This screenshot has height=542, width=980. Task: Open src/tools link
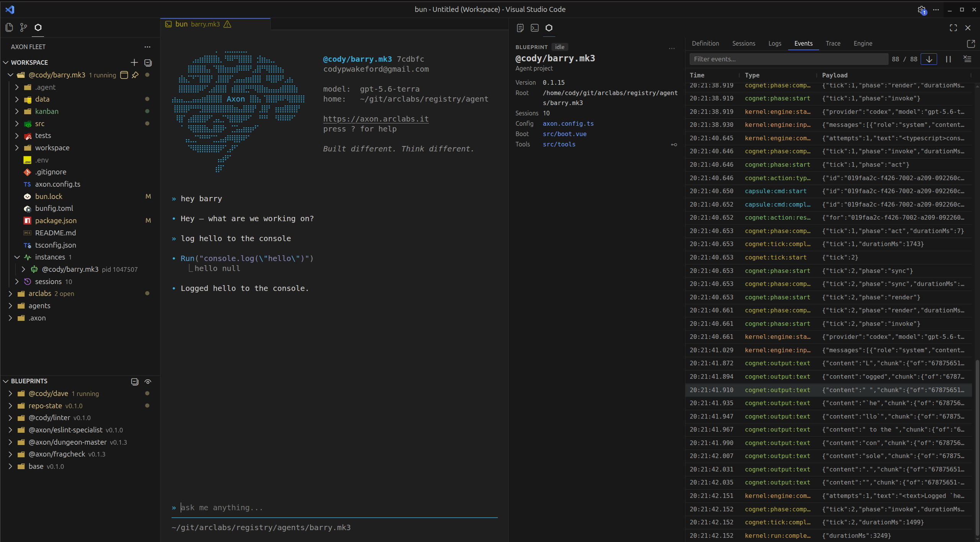pyautogui.click(x=559, y=144)
